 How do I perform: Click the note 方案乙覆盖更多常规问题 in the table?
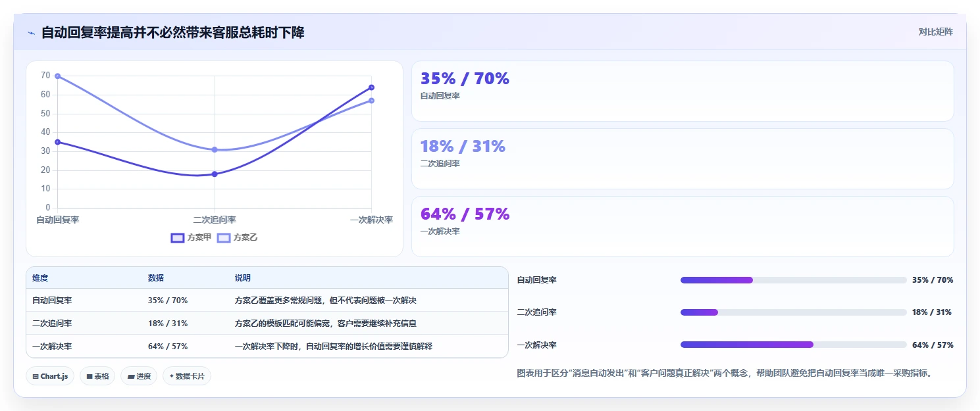[x=326, y=301]
